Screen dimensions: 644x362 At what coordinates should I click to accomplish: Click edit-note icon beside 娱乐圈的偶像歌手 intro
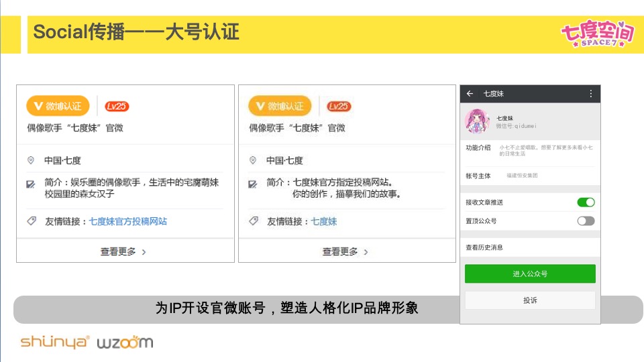coord(31,184)
